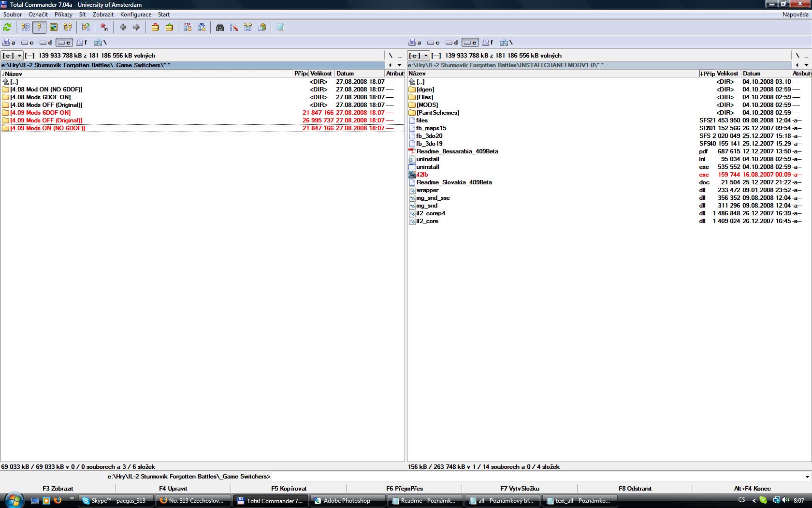The height and width of the screenshot is (508, 812).
Task: Go to root with left panel backslash button
Action: [x=391, y=56]
